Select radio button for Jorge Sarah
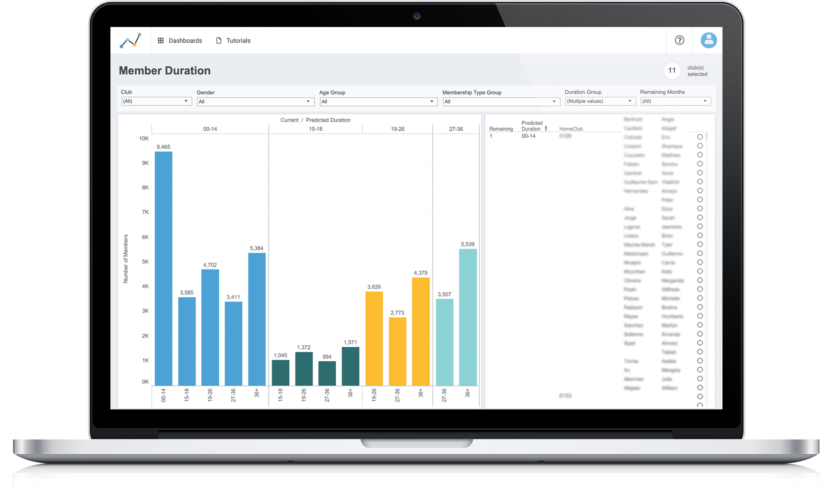Viewport: 830px width, 504px height. tap(700, 218)
